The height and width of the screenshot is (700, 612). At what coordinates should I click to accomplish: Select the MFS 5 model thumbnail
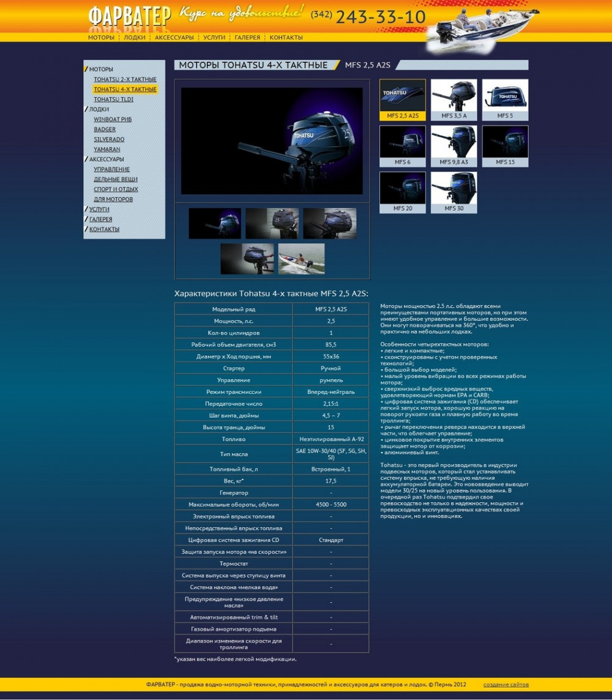pyautogui.click(x=505, y=100)
